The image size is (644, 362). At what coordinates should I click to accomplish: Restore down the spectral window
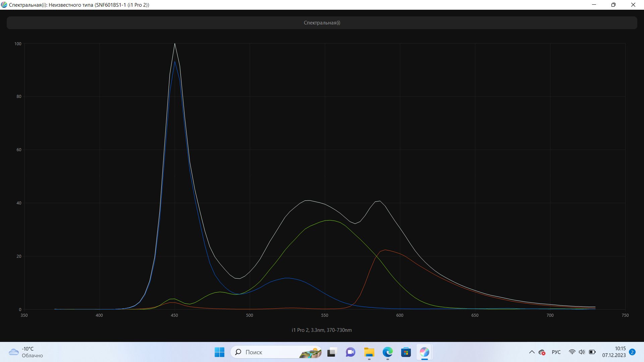[613, 5]
